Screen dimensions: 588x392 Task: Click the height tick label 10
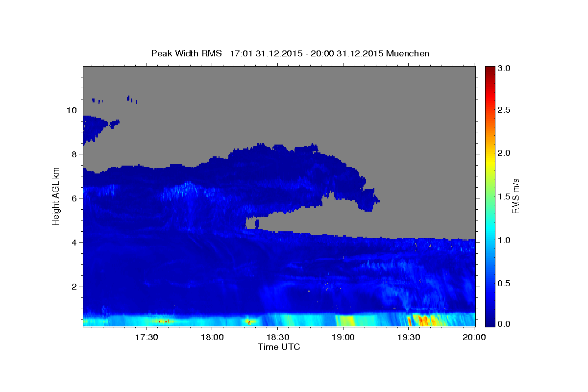pyautogui.click(x=72, y=110)
